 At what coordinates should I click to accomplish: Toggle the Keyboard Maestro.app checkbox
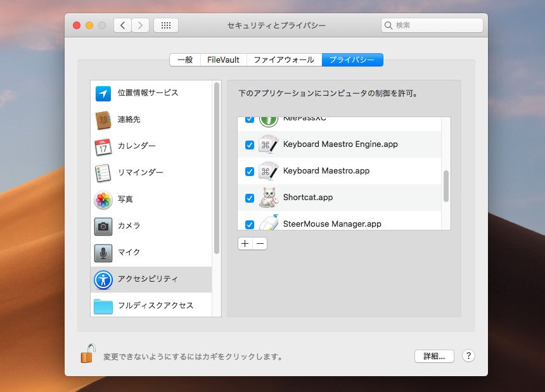click(x=250, y=172)
